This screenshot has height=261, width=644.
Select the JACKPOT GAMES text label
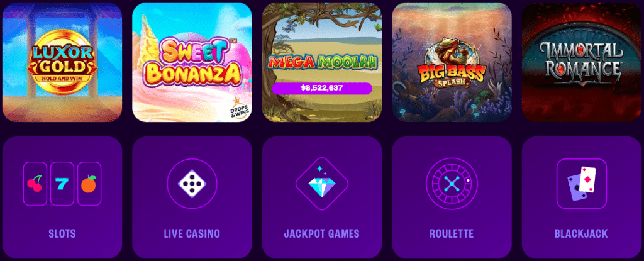click(321, 234)
